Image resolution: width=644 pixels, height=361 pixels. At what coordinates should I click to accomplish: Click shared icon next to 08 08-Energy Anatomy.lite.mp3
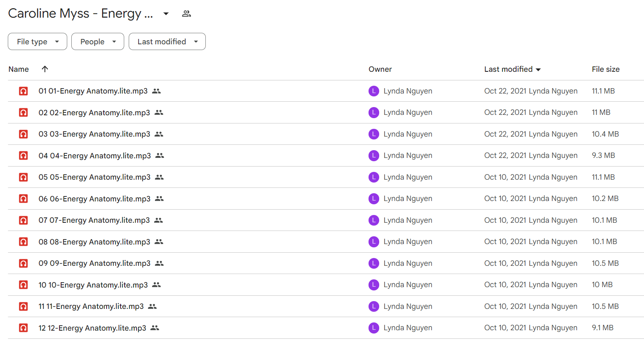pyautogui.click(x=159, y=242)
